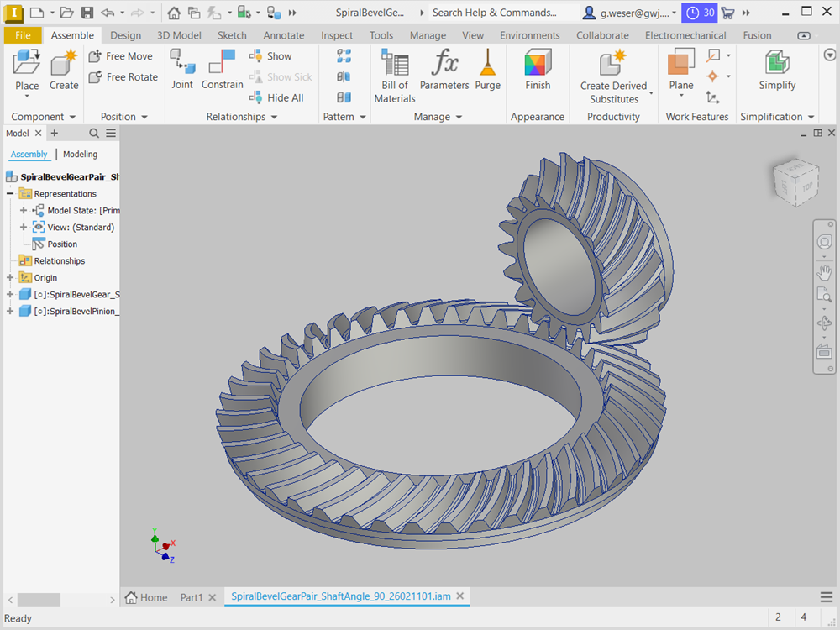
Task: Switch to the Sketch ribbon tab
Action: click(x=232, y=35)
